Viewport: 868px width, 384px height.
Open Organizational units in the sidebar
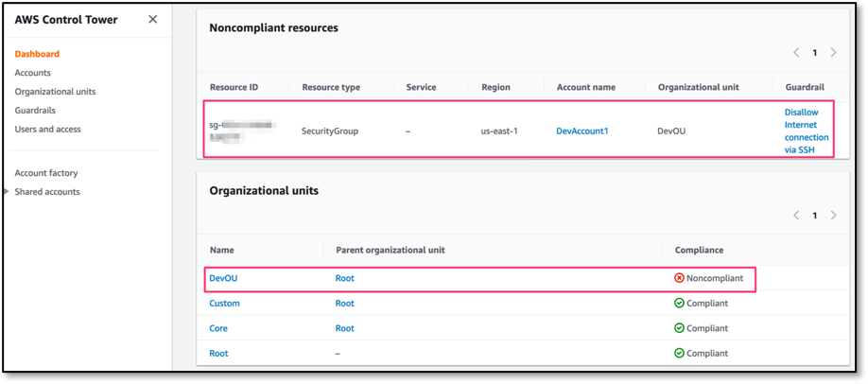coord(56,92)
